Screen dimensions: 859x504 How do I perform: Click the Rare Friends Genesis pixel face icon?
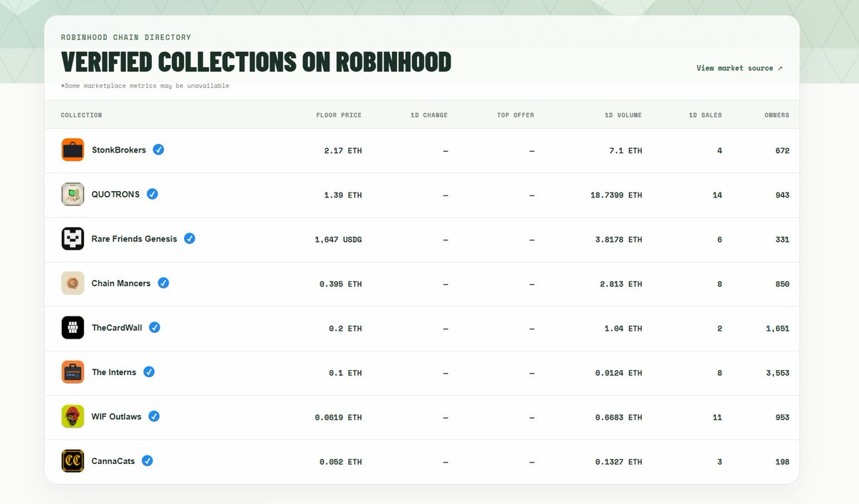tap(73, 238)
